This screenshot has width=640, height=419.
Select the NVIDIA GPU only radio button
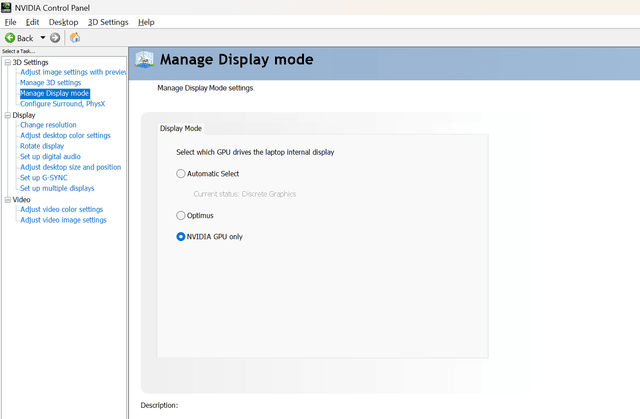(x=180, y=237)
